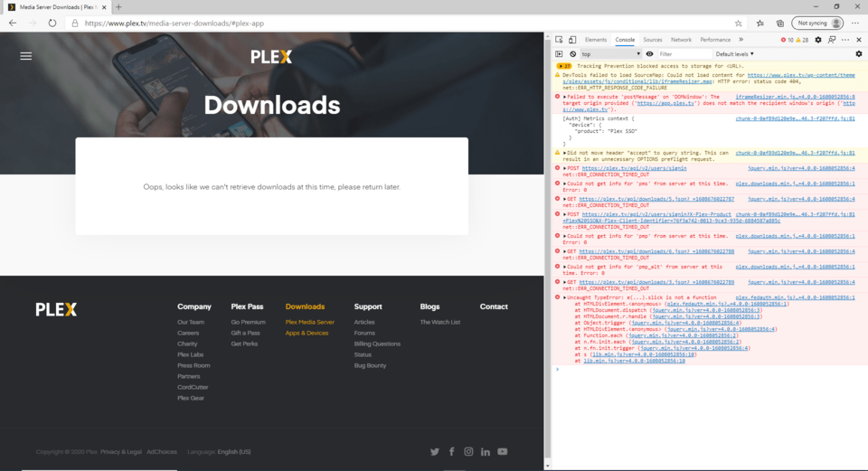Open the DevTools Settings gear in the tab bar
The width and height of the screenshot is (868, 471).
point(818,40)
